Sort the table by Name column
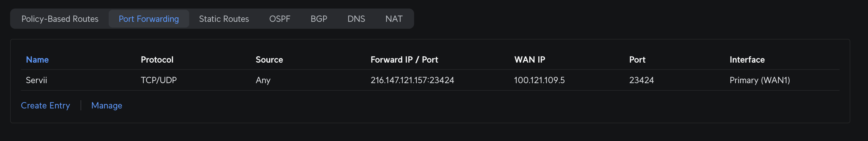The height and width of the screenshot is (141, 868). [x=37, y=60]
